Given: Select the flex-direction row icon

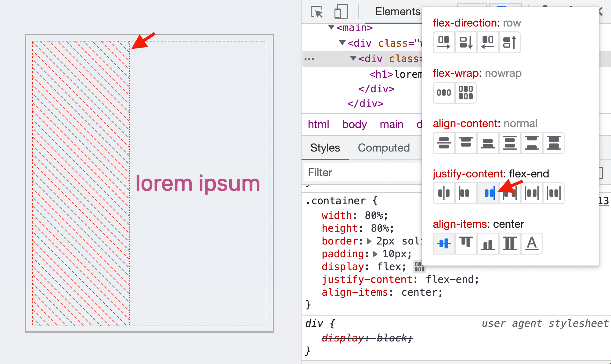Looking at the screenshot, I should click(443, 42).
